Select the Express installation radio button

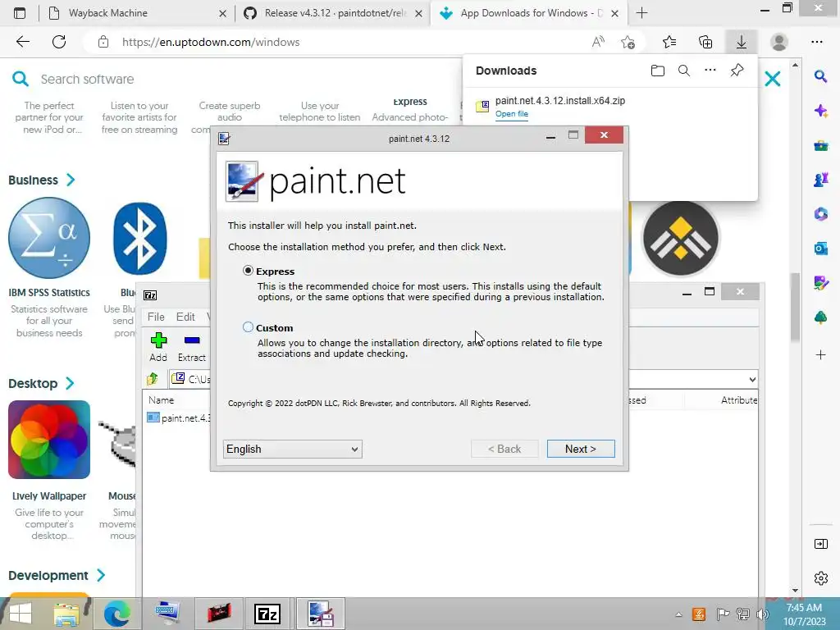(248, 271)
